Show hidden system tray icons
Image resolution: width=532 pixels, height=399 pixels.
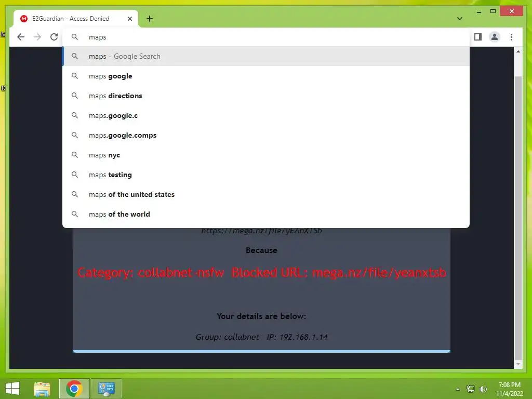click(x=458, y=389)
